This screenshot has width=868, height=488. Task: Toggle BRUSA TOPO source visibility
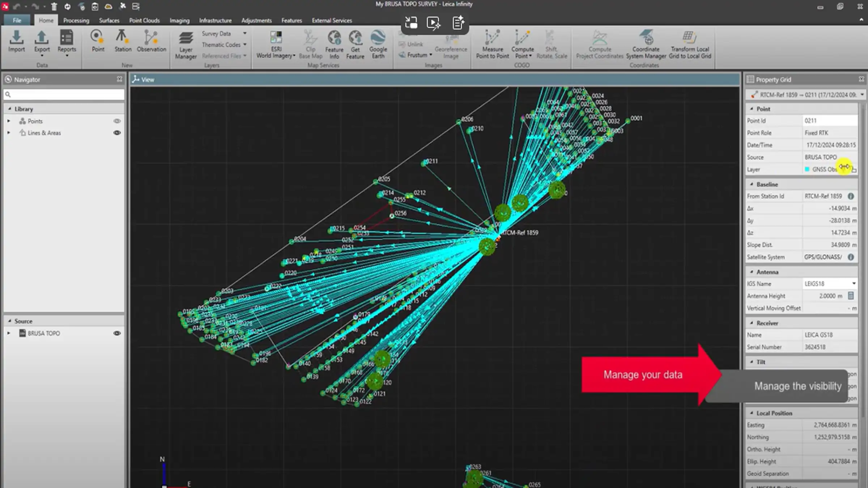117,333
